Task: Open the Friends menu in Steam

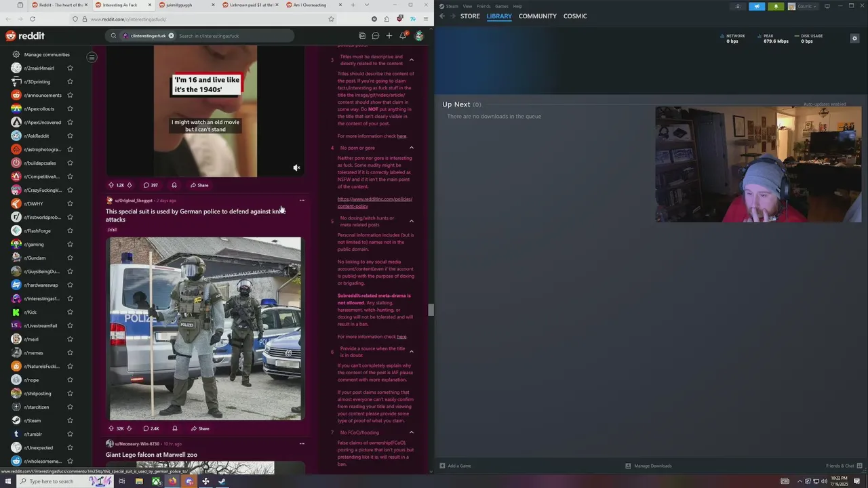Action: [x=484, y=6]
